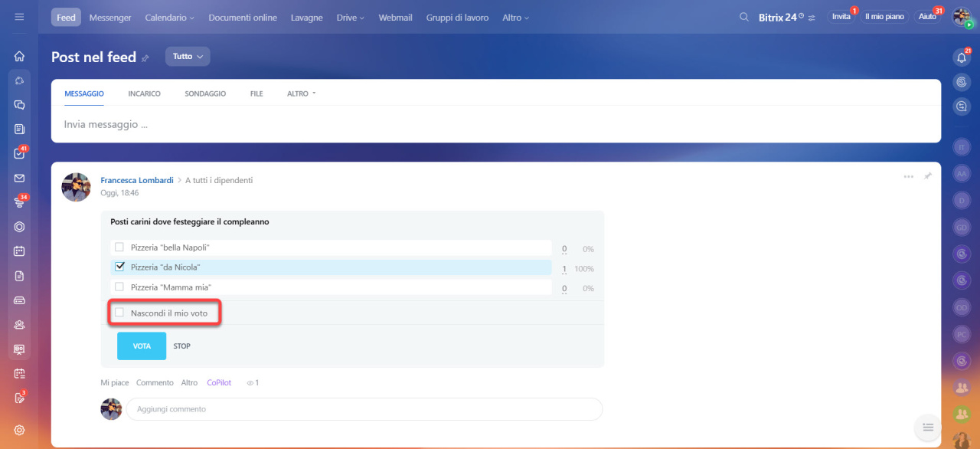980x449 pixels.
Task: Click STOP to end the poll
Action: tap(182, 346)
